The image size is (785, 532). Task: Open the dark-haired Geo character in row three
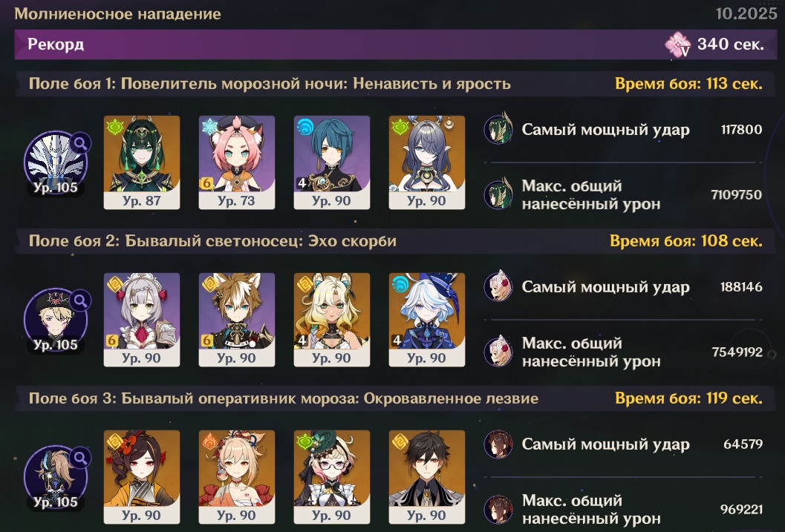coord(427,477)
